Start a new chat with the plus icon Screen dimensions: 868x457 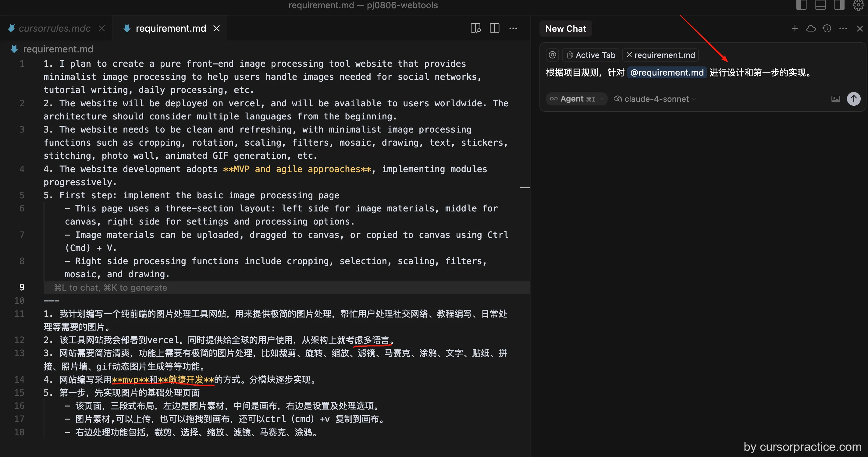tap(795, 29)
